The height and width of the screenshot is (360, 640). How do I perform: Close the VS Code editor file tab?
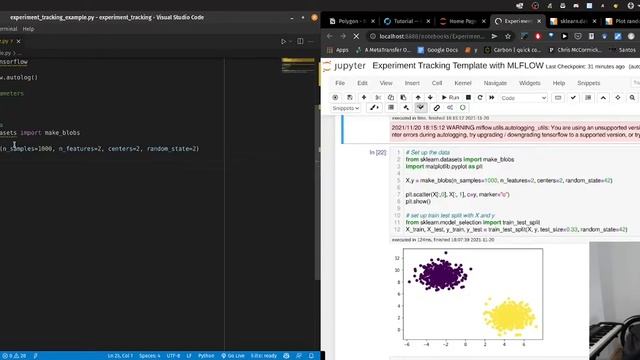click(x=18, y=41)
